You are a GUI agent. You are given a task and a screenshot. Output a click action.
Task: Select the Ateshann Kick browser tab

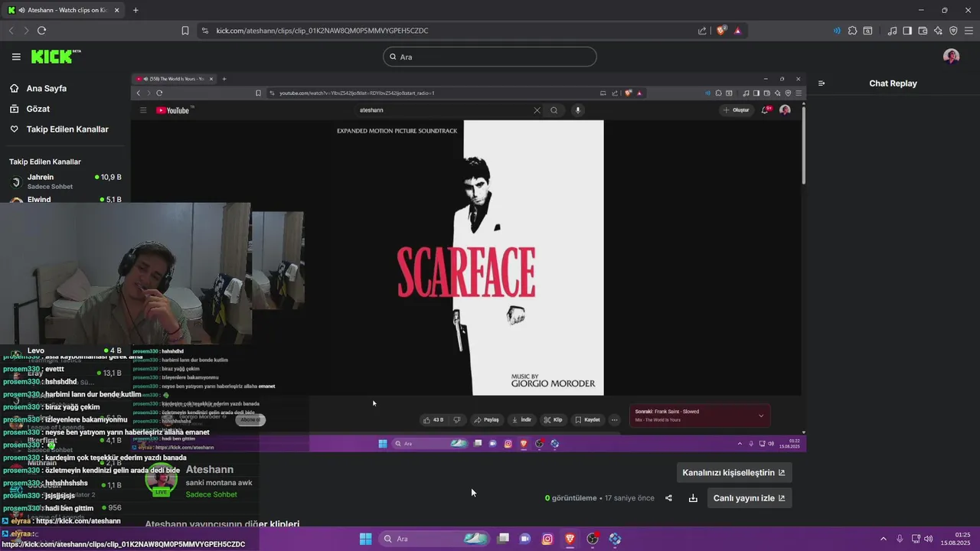click(63, 10)
